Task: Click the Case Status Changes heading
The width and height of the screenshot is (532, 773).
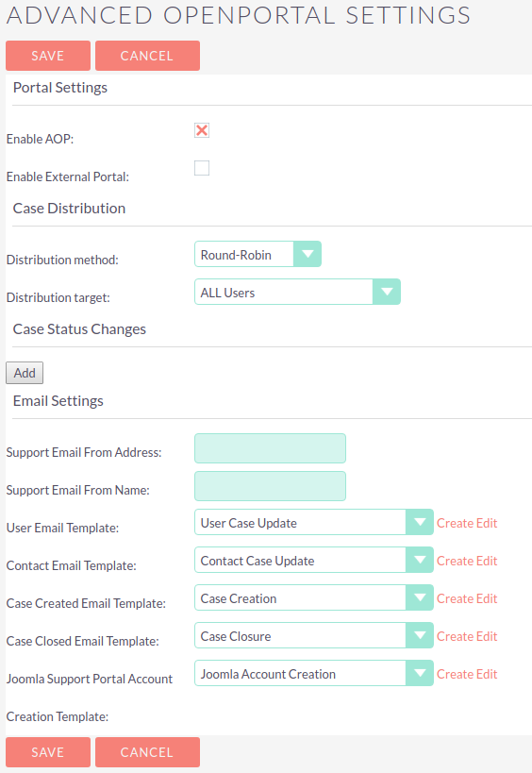Action: point(79,329)
